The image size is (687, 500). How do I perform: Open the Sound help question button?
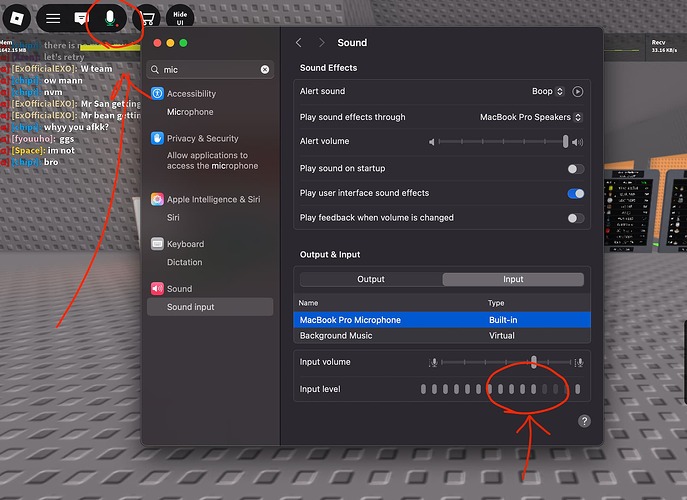click(x=584, y=421)
